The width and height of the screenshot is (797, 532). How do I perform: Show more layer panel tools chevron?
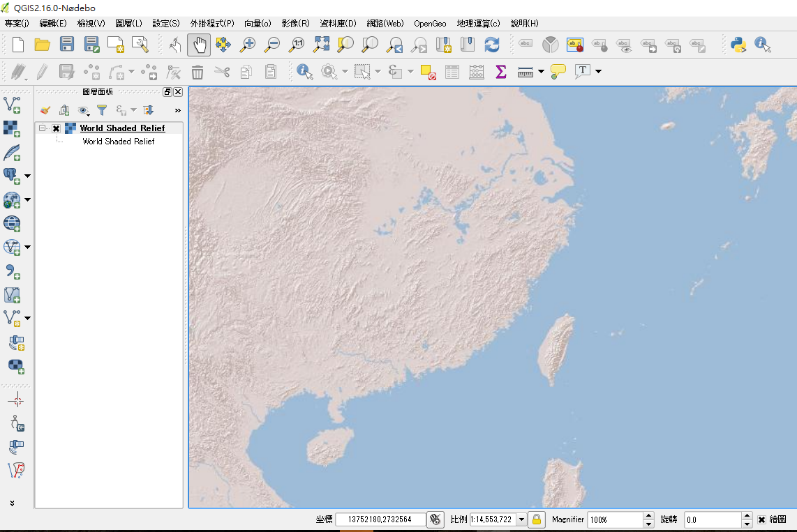coord(177,110)
